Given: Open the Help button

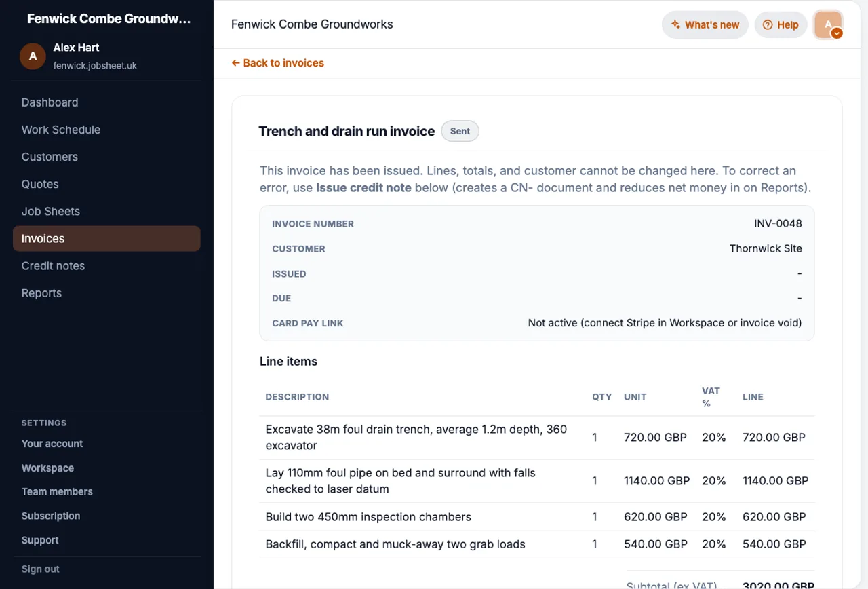Looking at the screenshot, I should pyautogui.click(x=781, y=24).
